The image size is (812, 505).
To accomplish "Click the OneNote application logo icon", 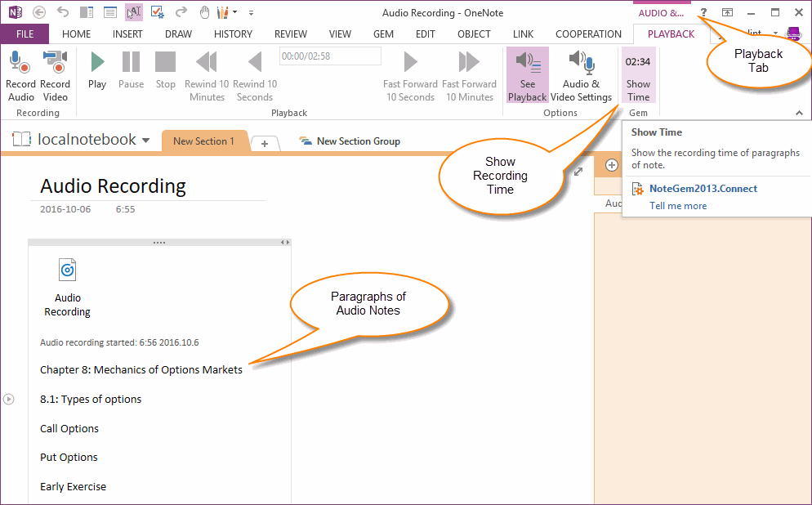I will pyautogui.click(x=15, y=12).
